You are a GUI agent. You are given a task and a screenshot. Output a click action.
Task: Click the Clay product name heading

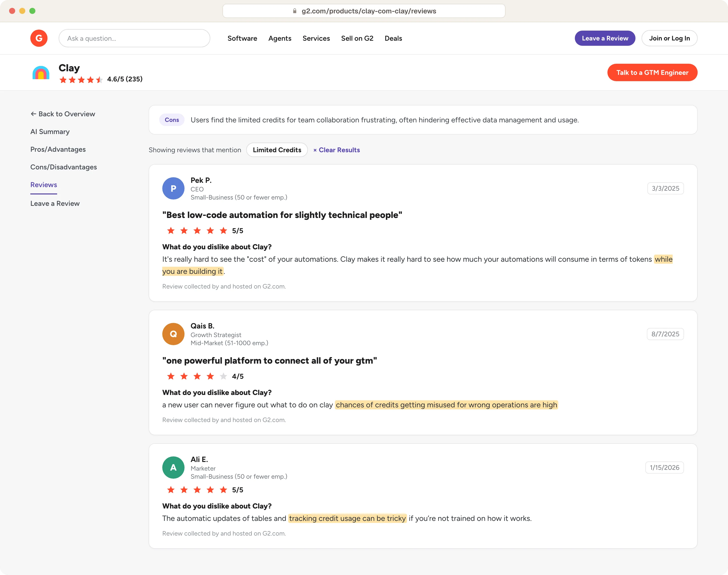[x=69, y=68]
